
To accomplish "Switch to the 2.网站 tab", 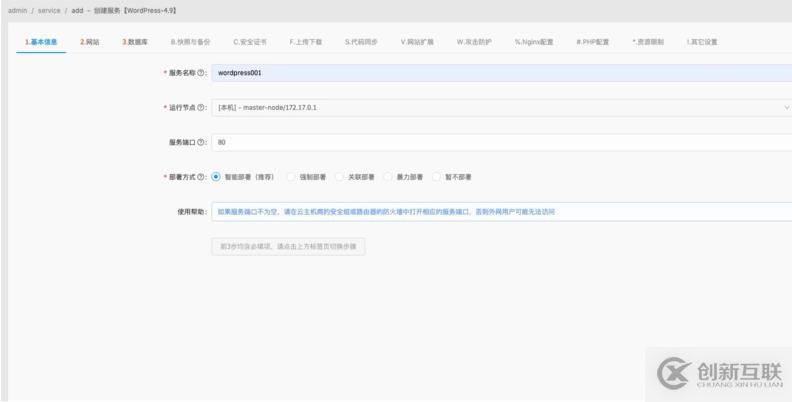I will pyautogui.click(x=89, y=41).
